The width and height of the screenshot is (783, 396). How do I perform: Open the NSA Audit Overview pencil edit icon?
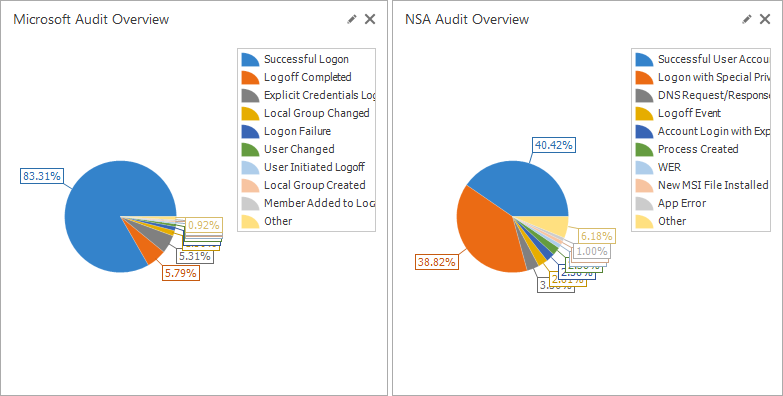coord(747,19)
